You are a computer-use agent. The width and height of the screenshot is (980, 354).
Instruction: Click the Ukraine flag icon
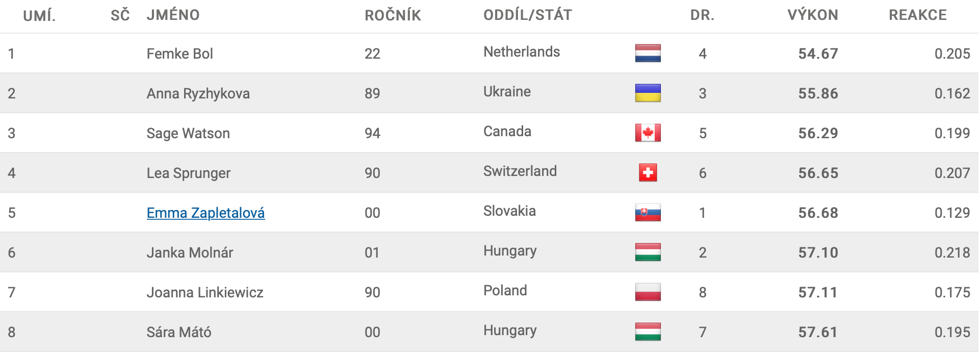(x=648, y=93)
